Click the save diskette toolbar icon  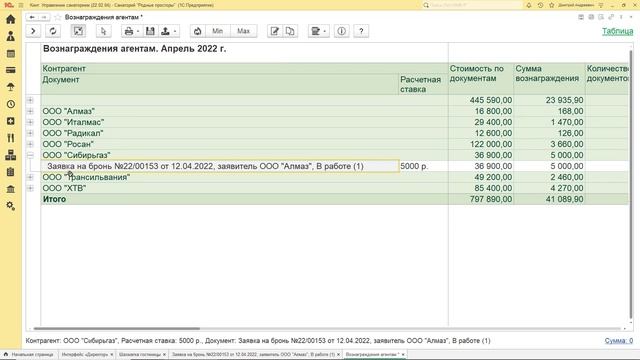tap(150, 31)
